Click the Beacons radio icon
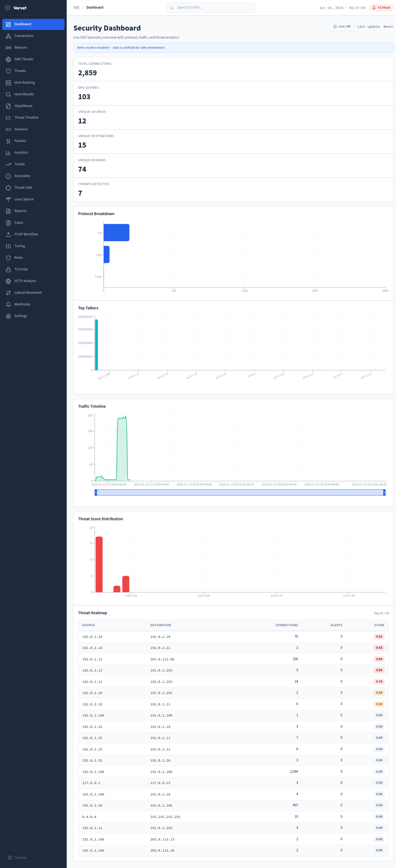Screen dimensions: 396x868 click(8, 48)
